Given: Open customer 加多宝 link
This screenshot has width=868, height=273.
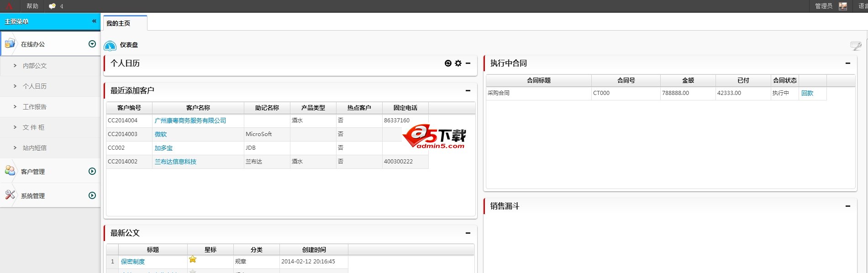Looking at the screenshot, I should (163, 148).
